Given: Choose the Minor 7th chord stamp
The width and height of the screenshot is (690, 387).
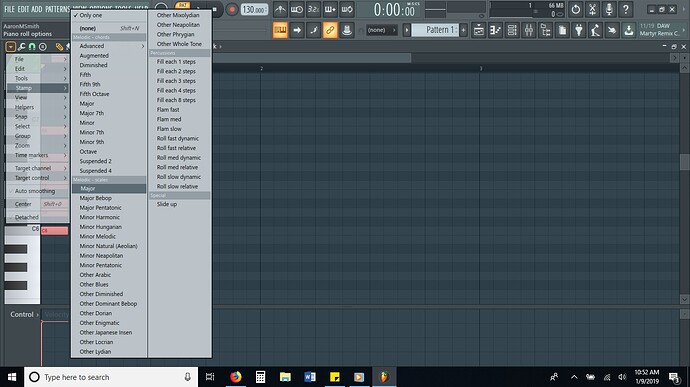Looking at the screenshot, I should (x=109, y=132).
